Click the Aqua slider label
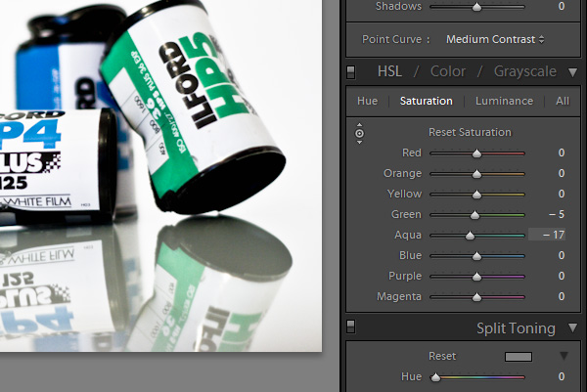587x392 pixels. coord(408,236)
